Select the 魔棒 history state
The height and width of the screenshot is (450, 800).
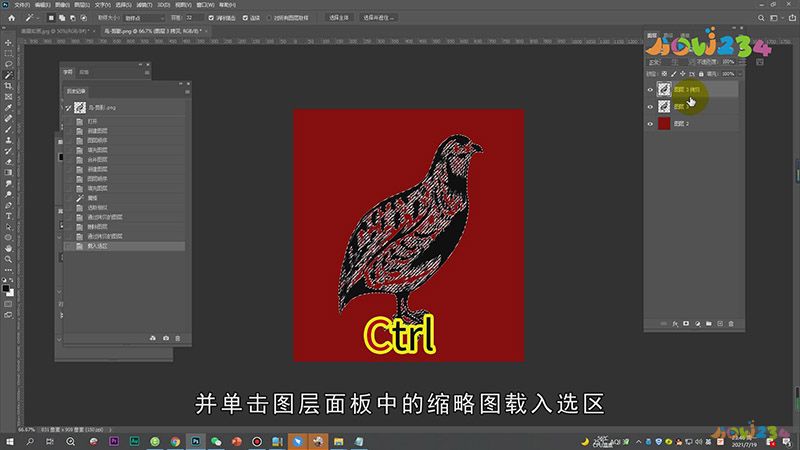(x=124, y=198)
